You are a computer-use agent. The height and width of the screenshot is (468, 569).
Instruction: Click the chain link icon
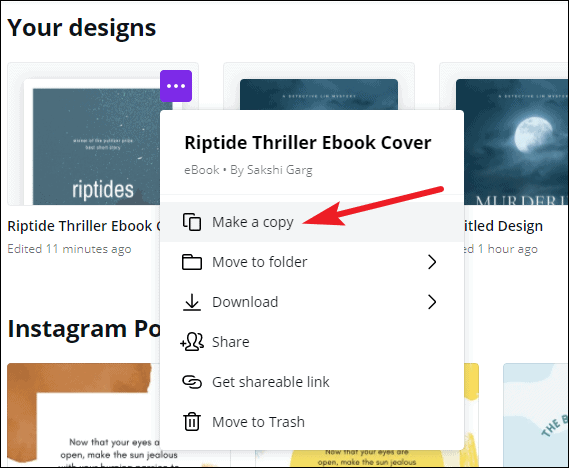[x=192, y=382]
